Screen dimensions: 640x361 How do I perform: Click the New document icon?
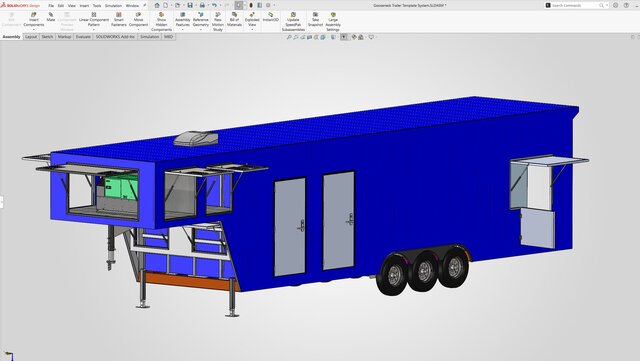click(x=166, y=5)
